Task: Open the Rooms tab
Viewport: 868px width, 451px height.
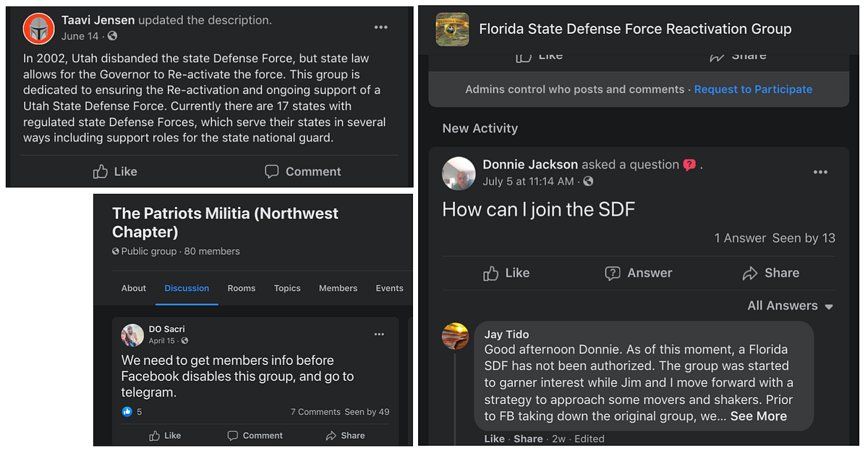Action: click(x=242, y=288)
